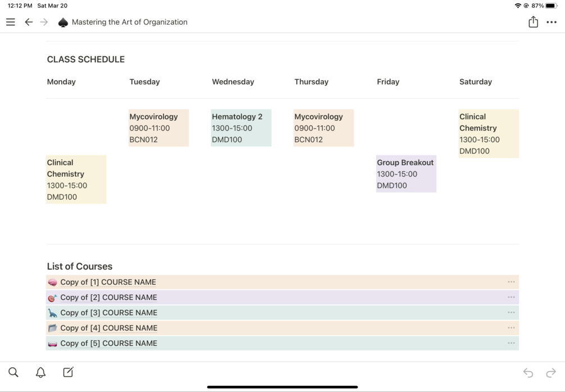Select the Hematology 2 Wednesday block
The height and width of the screenshot is (392, 565).
click(x=241, y=128)
